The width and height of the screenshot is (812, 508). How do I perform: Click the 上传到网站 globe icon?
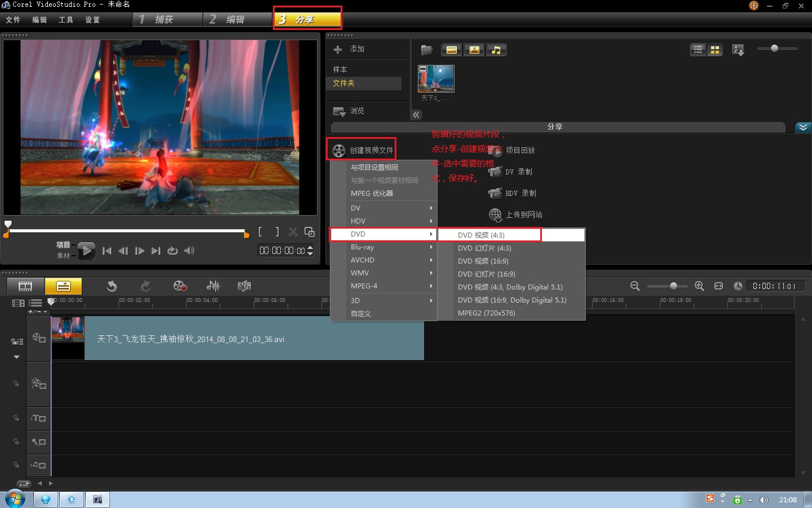495,214
